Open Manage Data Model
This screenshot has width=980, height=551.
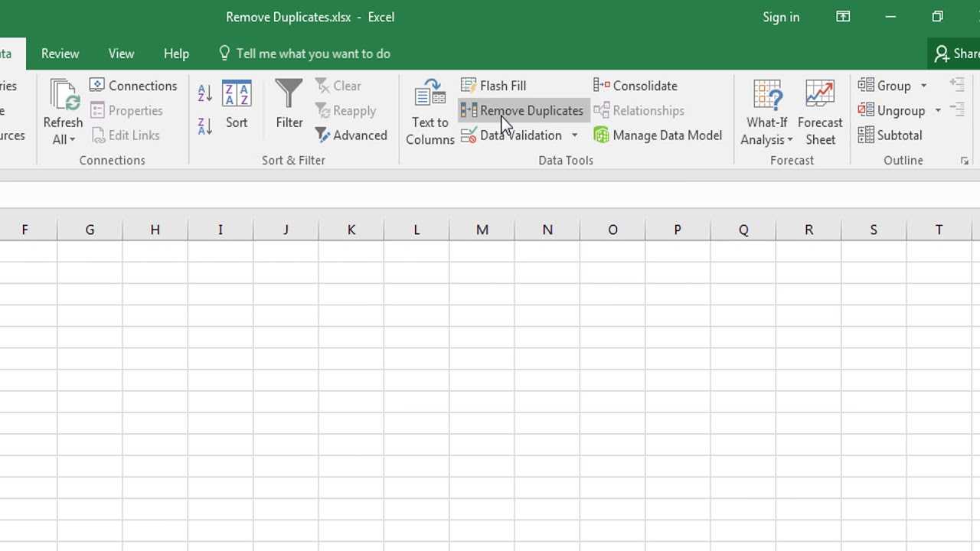[x=658, y=135]
